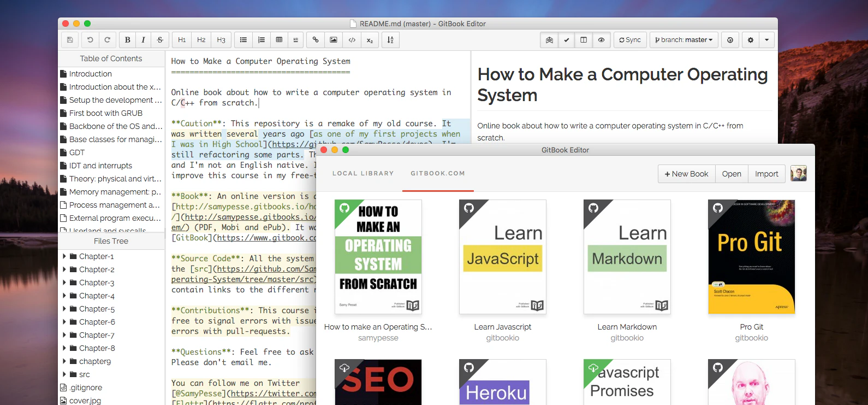Open the Learn JavaScript book cover
Image resolution: width=868 pixels, height=405 pixels.
(503, 257)
